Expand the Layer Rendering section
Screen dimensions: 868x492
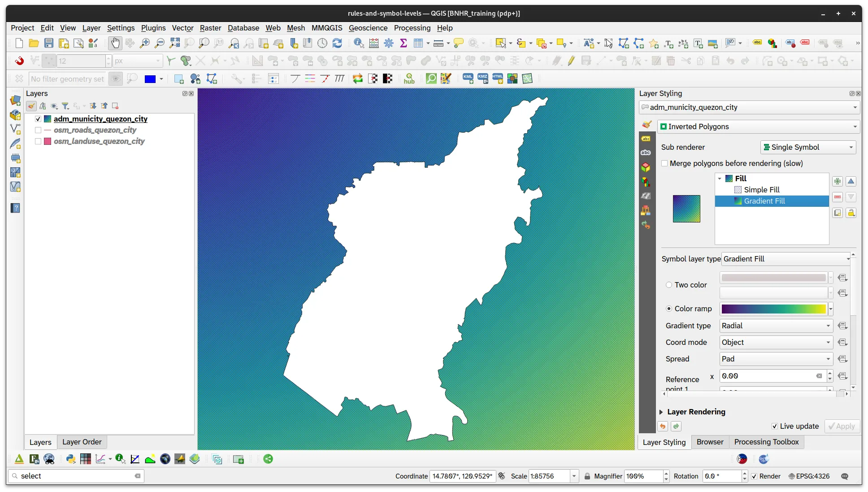pyautogui.click(x=661, y=412)
